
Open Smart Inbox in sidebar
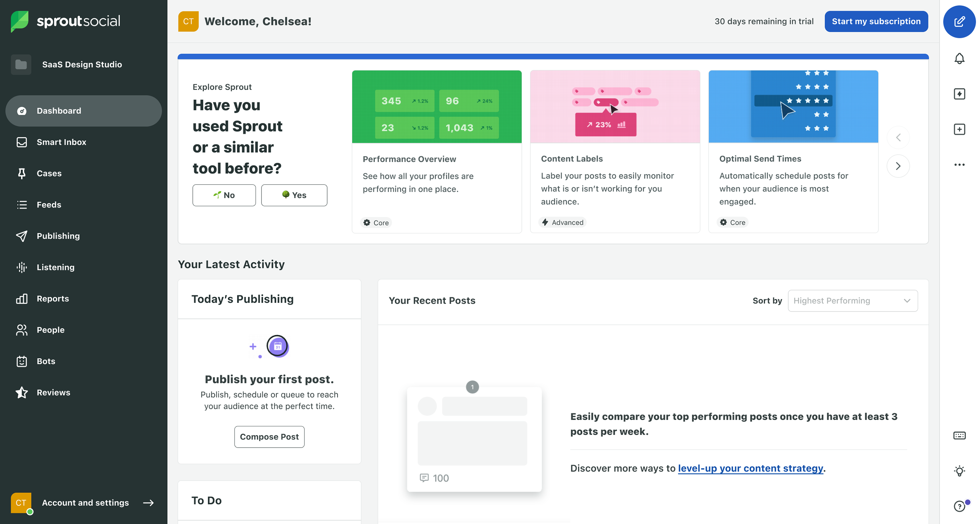pos(61,142)
